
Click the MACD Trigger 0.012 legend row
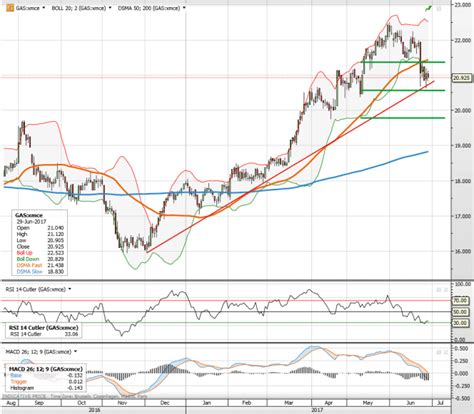point(46,382)
